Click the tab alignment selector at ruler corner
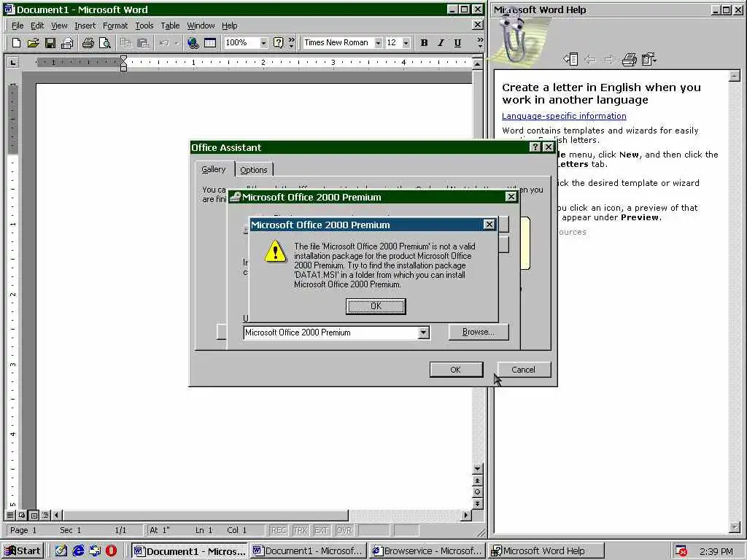This screenshot has width=747, height=560. tap(13, 63)
